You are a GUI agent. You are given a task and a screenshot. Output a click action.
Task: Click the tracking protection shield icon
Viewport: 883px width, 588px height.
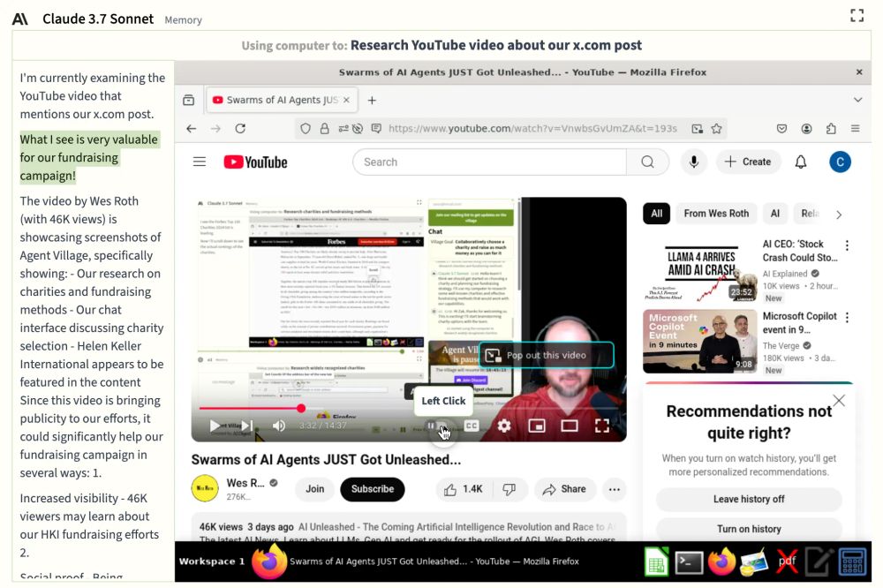[306, 128]
